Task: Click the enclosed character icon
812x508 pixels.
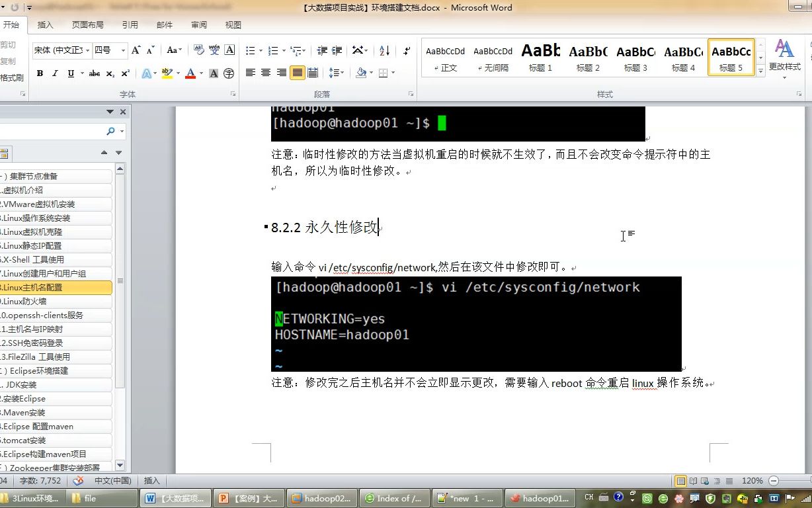Action: [229, 73]
